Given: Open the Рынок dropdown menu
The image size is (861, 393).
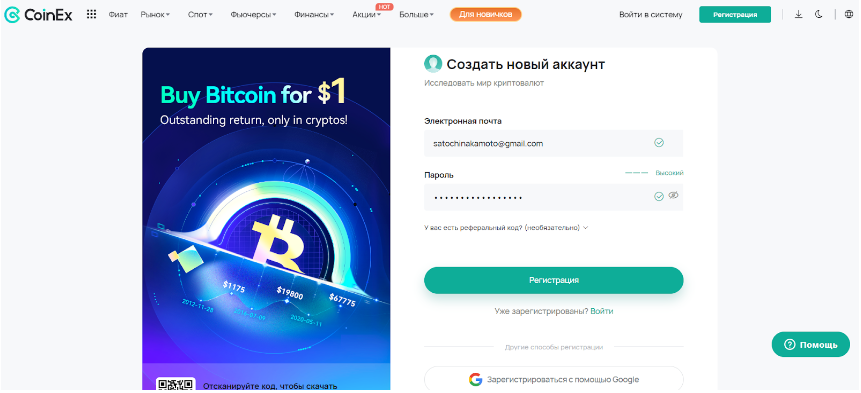Looking at the screenshot, I should coord(155,15).
